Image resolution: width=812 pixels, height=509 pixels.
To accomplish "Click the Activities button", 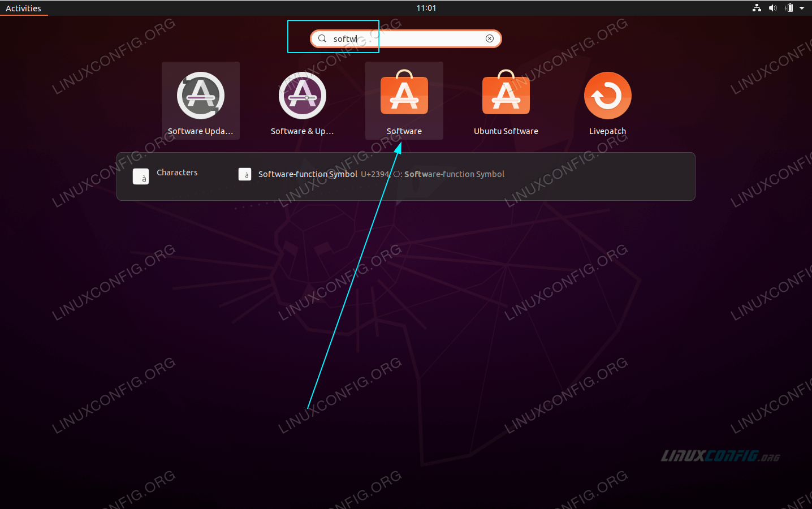I will click(23, 8).
